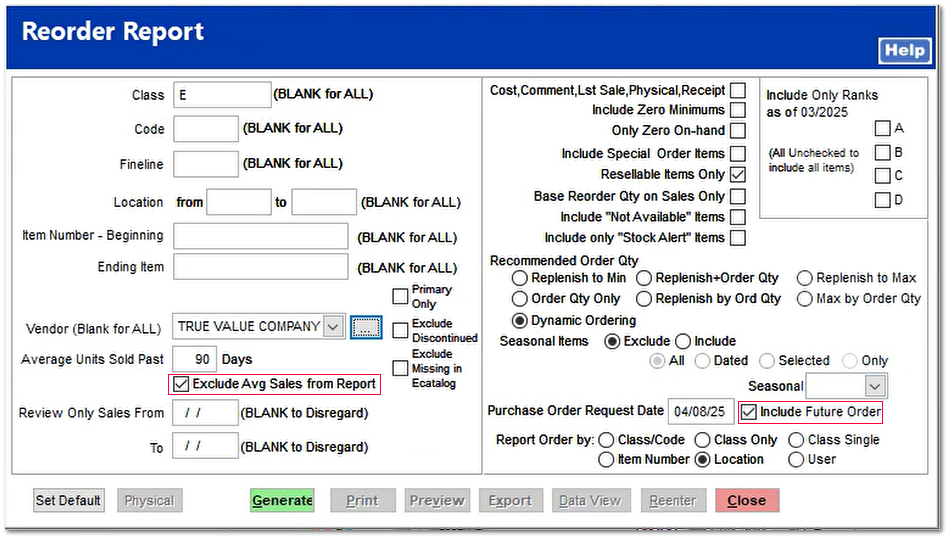
Task: Click the Item Number Beginning field
Action: pos(261,236)
